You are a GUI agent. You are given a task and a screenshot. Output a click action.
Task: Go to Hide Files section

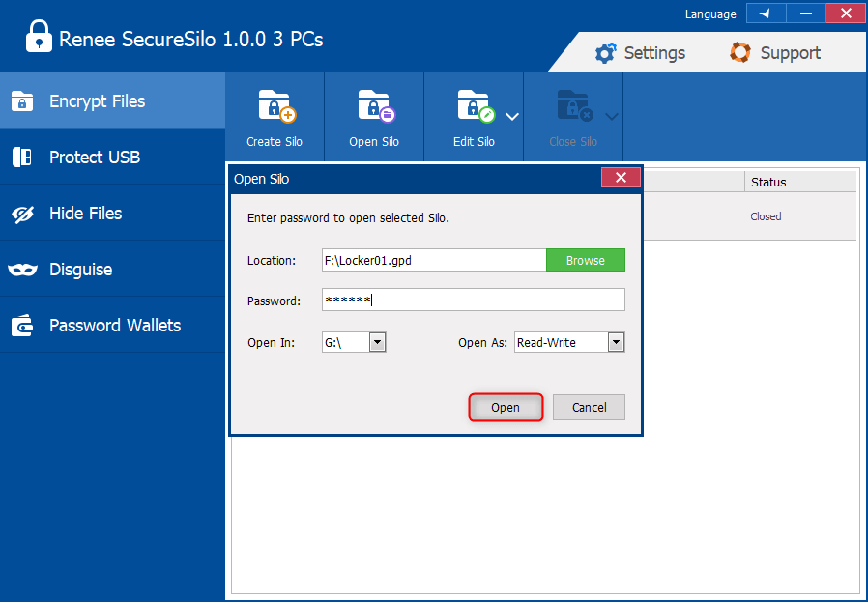112,213
